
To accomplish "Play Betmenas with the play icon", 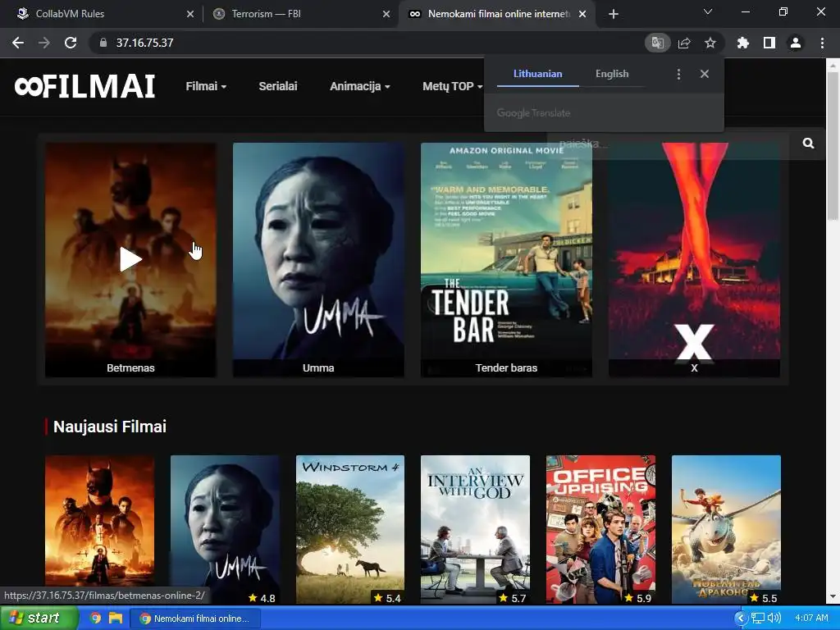I will click(x=130, y=259).
